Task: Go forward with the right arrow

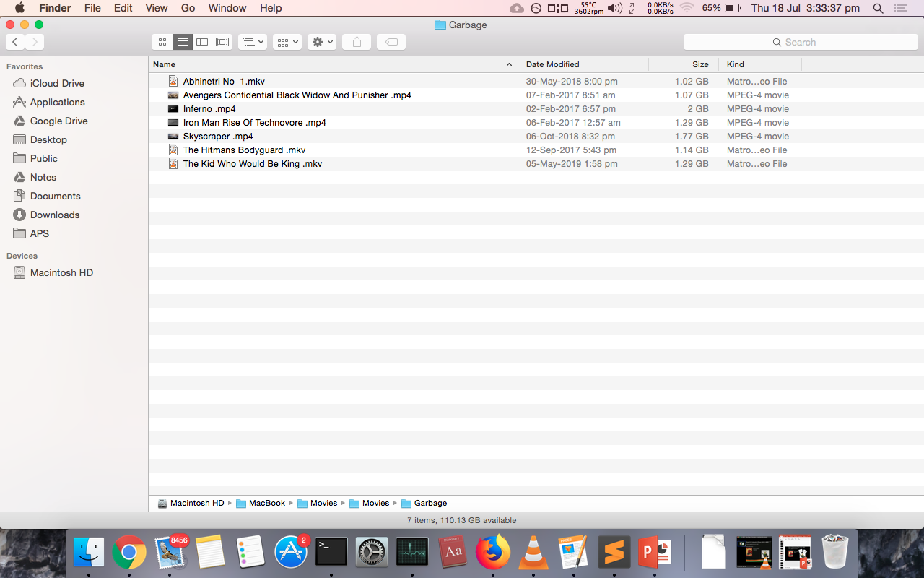Action: [x=35, y=42]
